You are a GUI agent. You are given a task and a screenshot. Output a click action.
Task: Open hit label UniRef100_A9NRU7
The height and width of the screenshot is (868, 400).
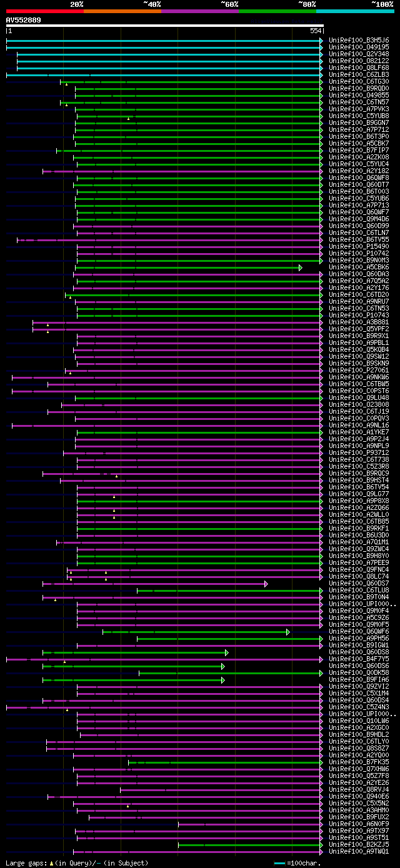click(x=359, y=302)
